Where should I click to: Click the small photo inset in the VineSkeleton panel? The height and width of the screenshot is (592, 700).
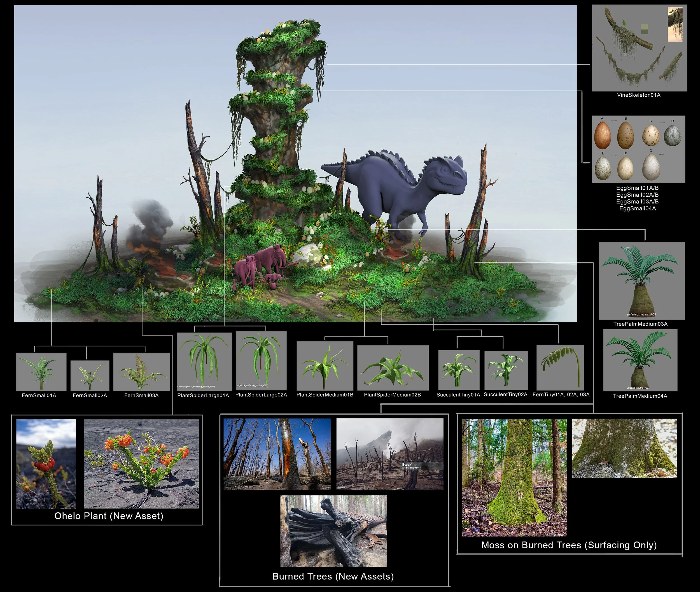click(675, 24)
